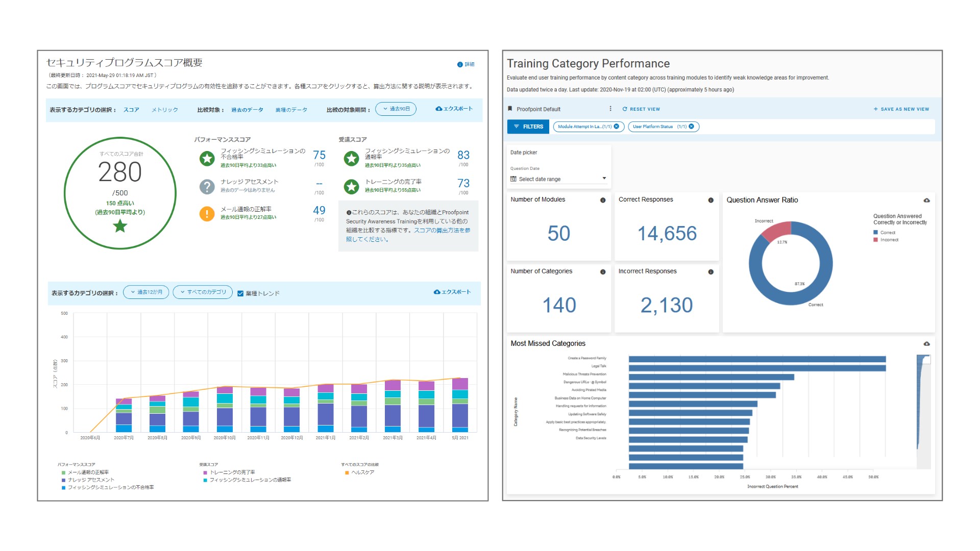Remove the Module Attempt filter chip
This screenshot has width=980, height=551.
click(x=617, y=127)
